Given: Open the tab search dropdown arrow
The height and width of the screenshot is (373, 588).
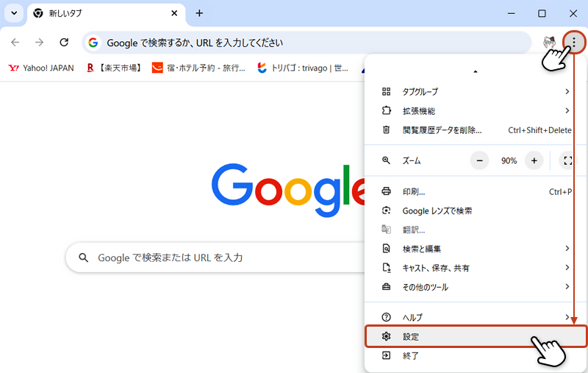Looking at the screenshot, I should 14,13.
